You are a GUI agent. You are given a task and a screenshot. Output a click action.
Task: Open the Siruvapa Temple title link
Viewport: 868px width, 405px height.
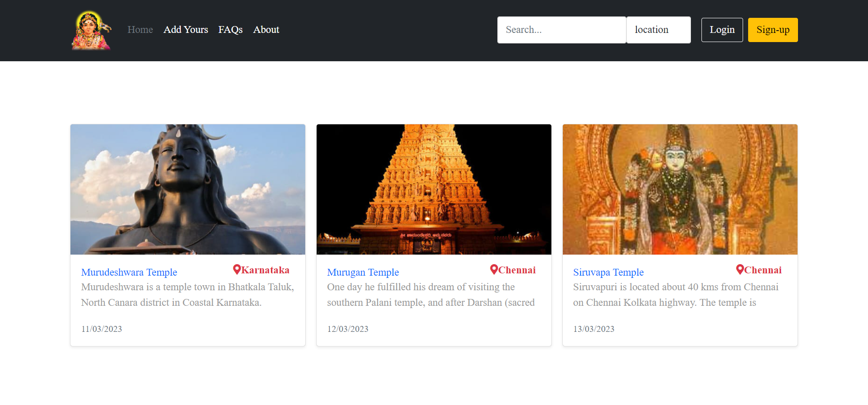pos(608,272)
